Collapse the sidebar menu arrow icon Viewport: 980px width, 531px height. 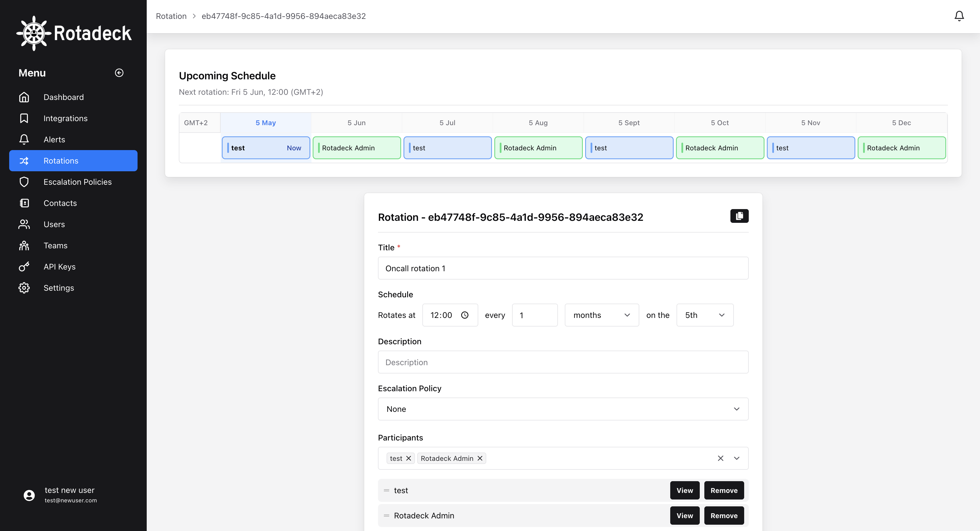(119, 73)
